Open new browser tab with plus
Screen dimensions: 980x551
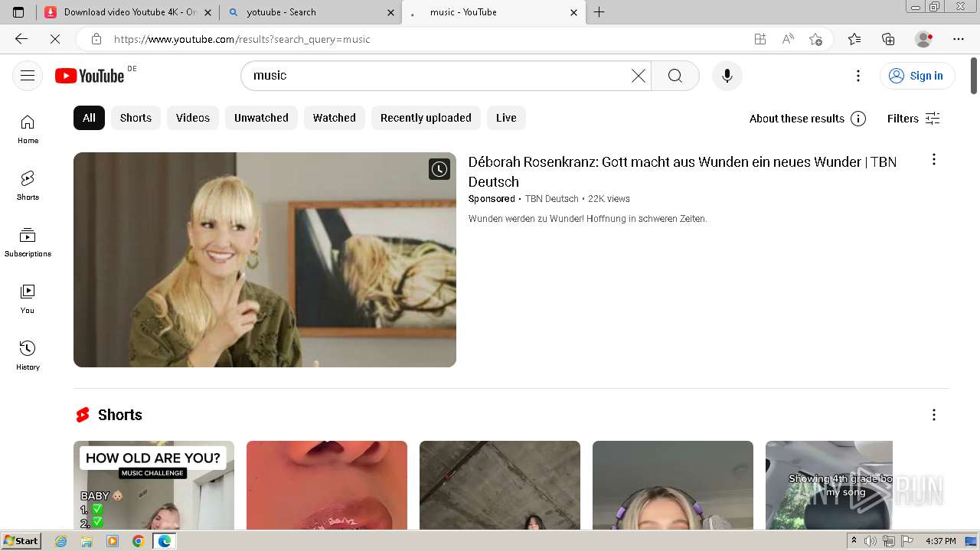pyautogui.click(x=599, y=12)
